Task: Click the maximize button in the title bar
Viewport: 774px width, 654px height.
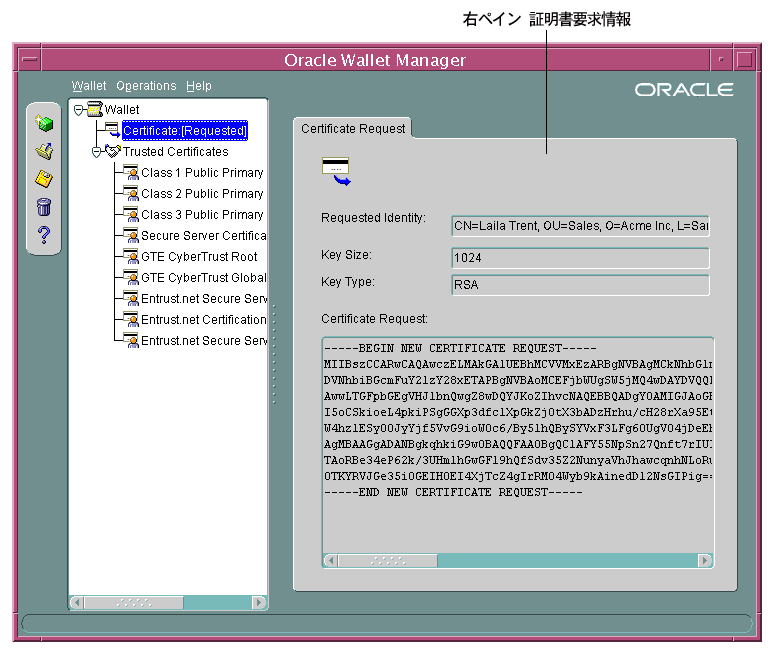Action: (x=744, y=60)
